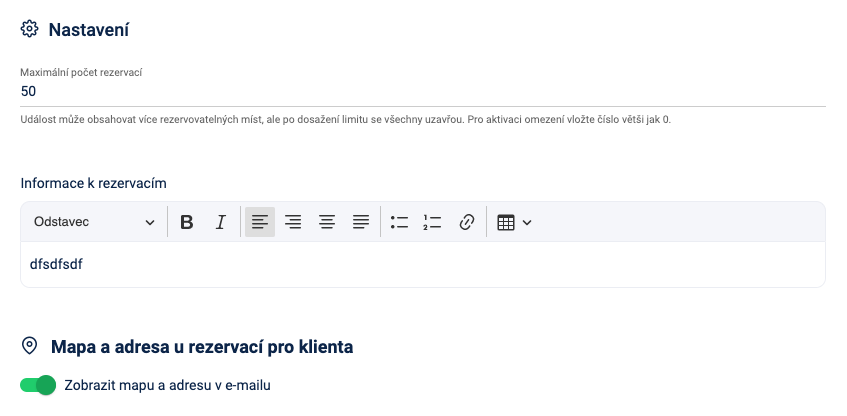
Task: Insert a hyperlink via link icon
Action: (x=466, y=222)
